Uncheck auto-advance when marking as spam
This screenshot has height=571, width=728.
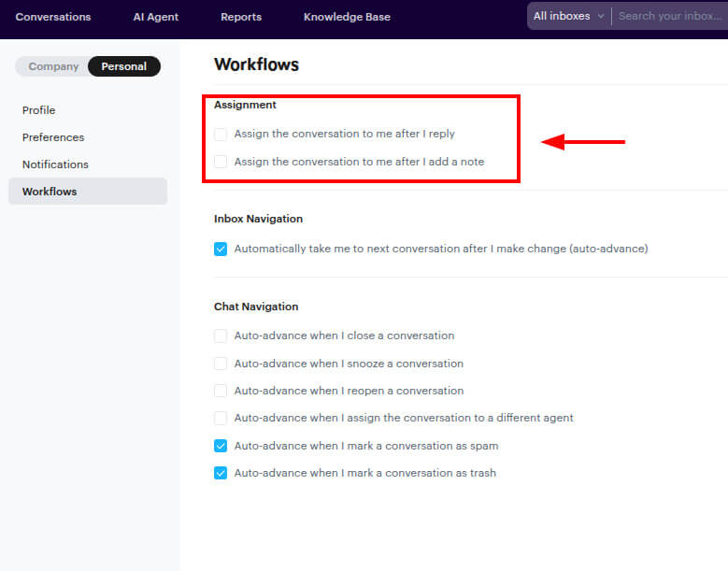[x=221, y=446]
